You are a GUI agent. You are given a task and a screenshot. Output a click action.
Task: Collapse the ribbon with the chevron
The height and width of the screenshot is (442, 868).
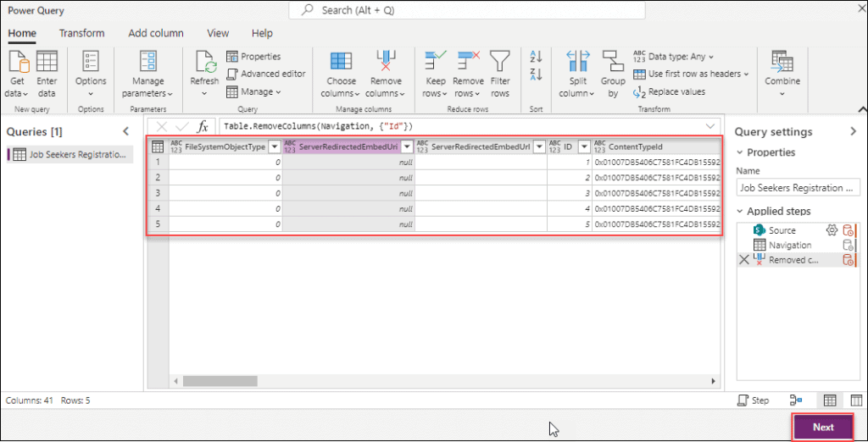[x=862, y=109]
